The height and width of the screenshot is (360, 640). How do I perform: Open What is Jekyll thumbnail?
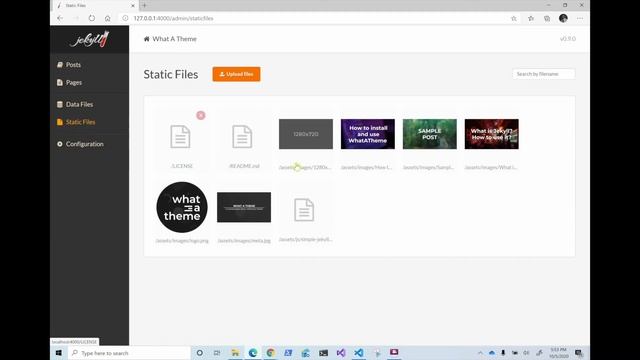coord(492,134)
